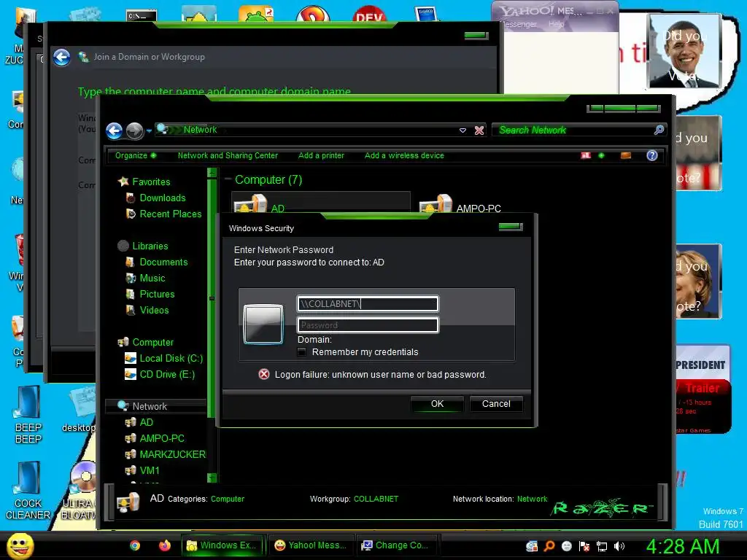
Task: Click OK in Windows Security dialog
Action: [x=437, y=404]
